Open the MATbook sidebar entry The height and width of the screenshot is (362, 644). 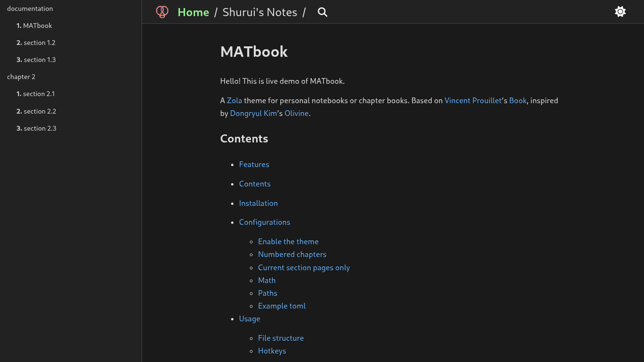[x=38, y=26]
